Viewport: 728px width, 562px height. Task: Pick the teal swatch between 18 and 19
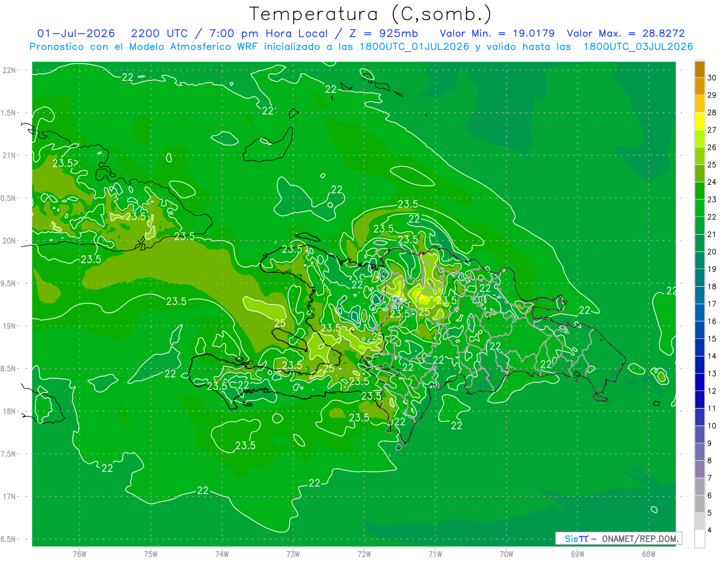[x=699, y=278]
